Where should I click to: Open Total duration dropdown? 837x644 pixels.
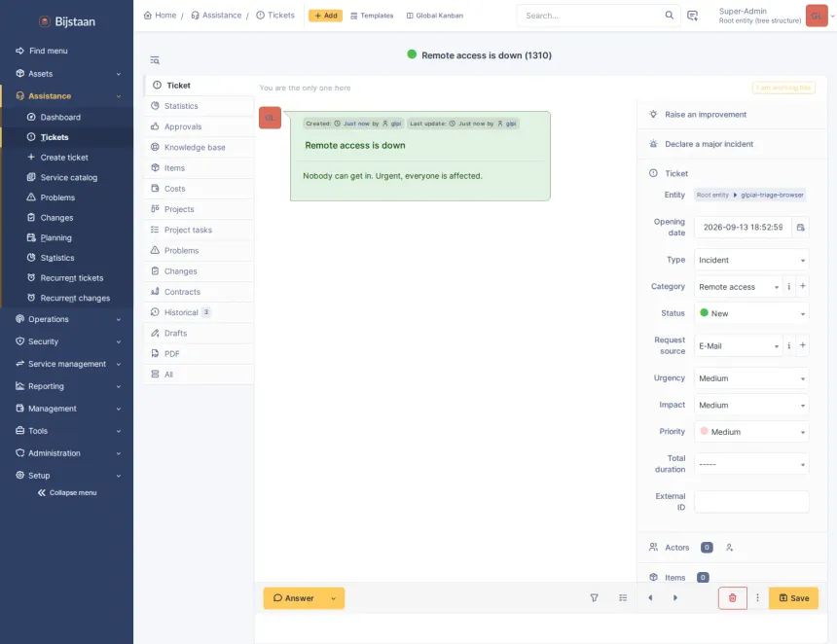coord(751,464)
